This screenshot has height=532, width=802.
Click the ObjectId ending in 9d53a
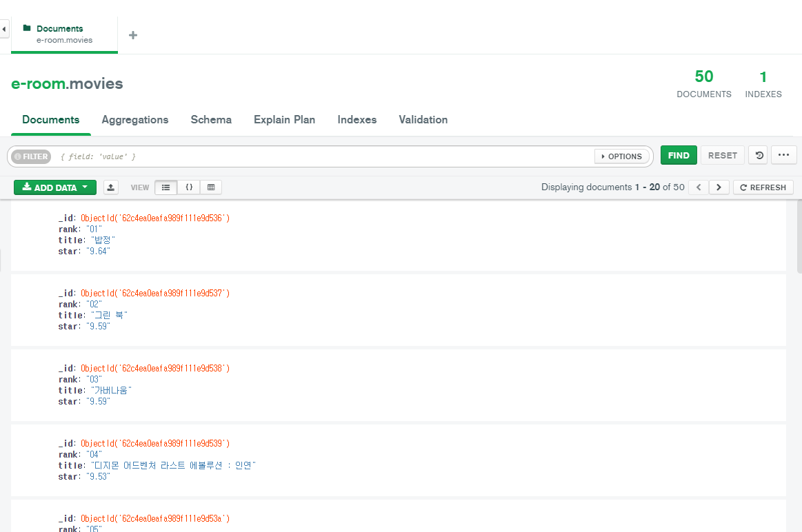point(155,519)
